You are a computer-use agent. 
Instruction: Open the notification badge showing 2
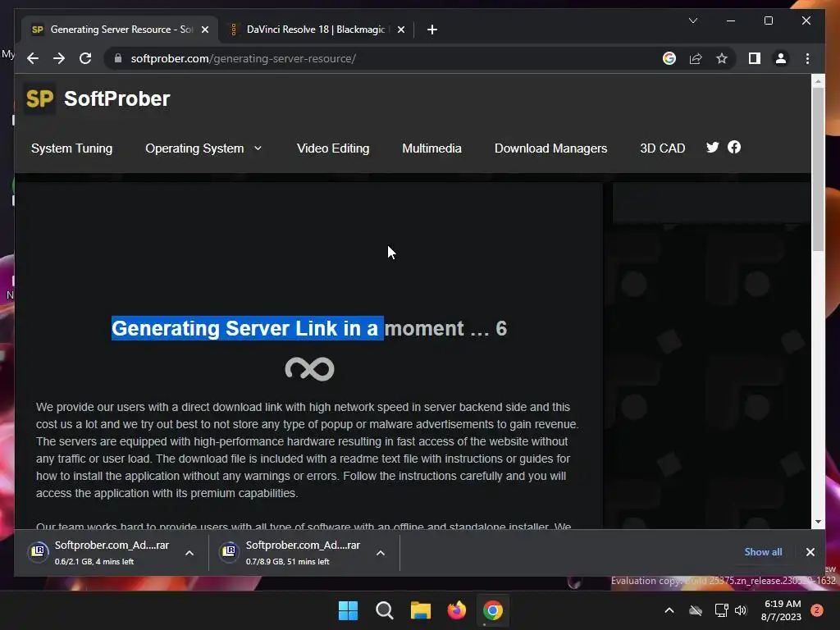(x=817, y=610)
